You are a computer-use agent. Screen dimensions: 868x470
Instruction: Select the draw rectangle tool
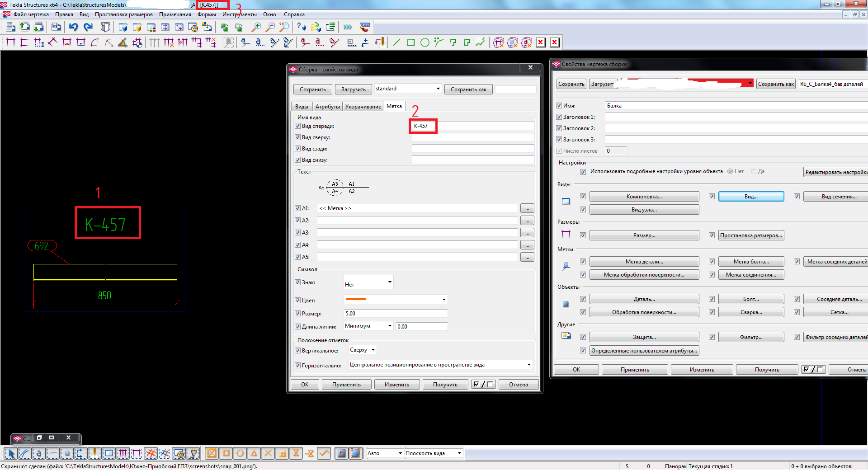coord(410,42)
